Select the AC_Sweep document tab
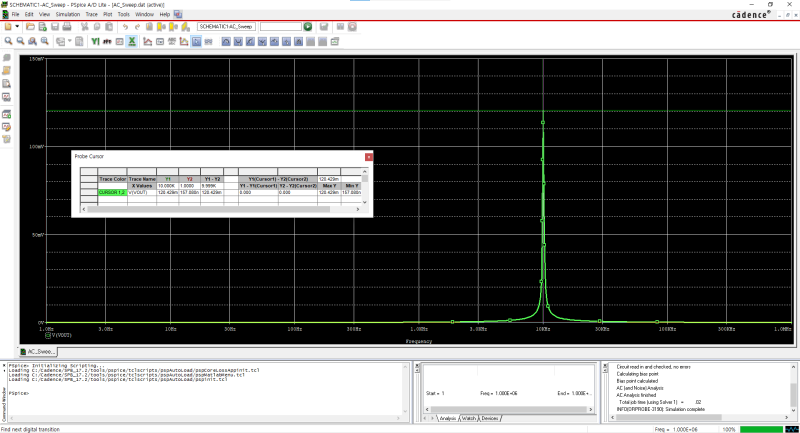Screen dimensions: 800x433 pos(44,352)
